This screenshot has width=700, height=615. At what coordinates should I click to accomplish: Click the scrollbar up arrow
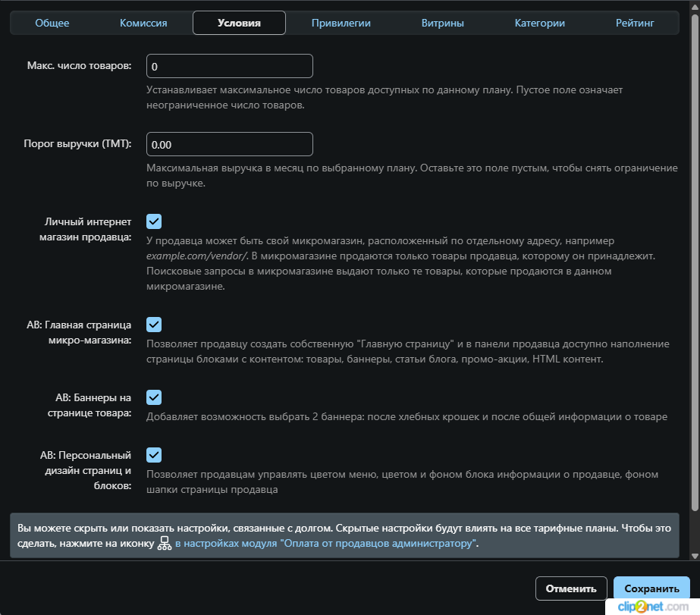tap(694, 8)
